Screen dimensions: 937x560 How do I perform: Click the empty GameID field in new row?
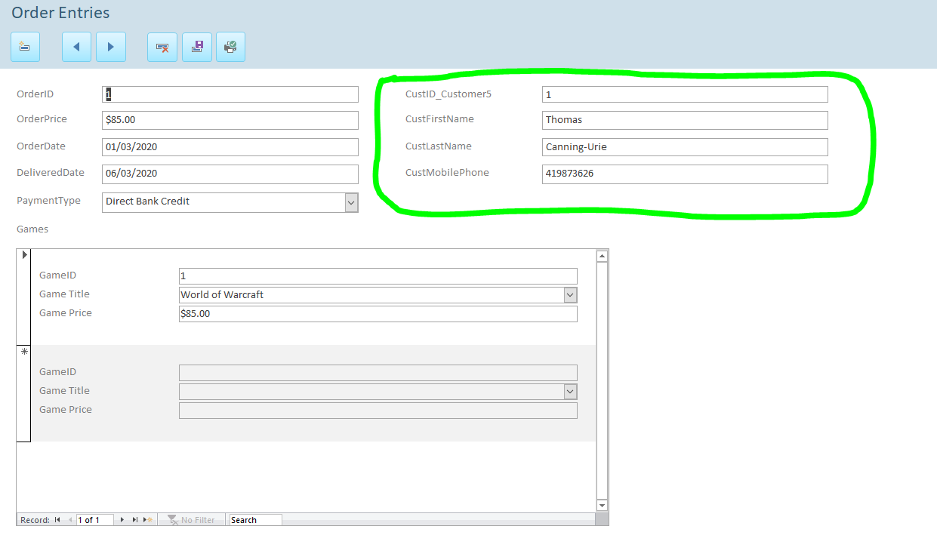pos(378,373)
